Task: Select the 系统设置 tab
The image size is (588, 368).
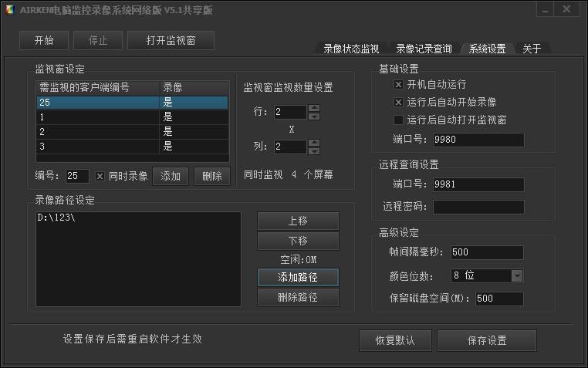Action: (x=487, y=49)
